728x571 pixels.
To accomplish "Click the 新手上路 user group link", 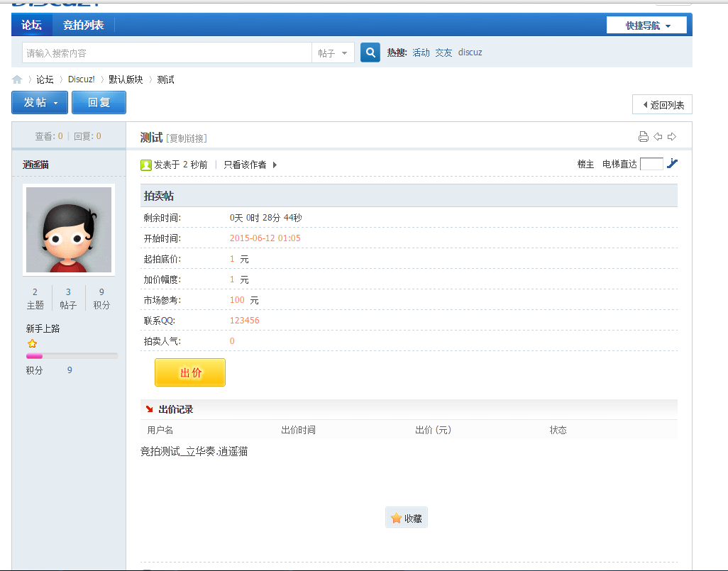I will click(43, 328).
